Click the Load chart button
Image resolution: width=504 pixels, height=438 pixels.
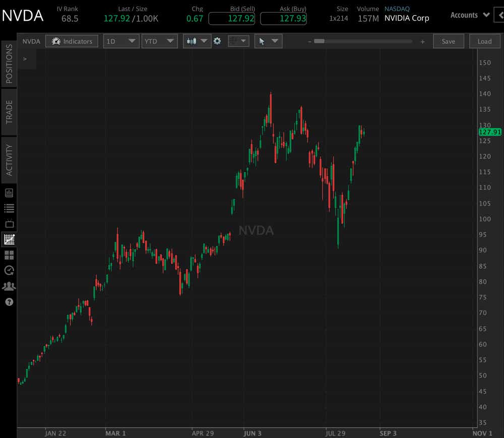[484, 41]
